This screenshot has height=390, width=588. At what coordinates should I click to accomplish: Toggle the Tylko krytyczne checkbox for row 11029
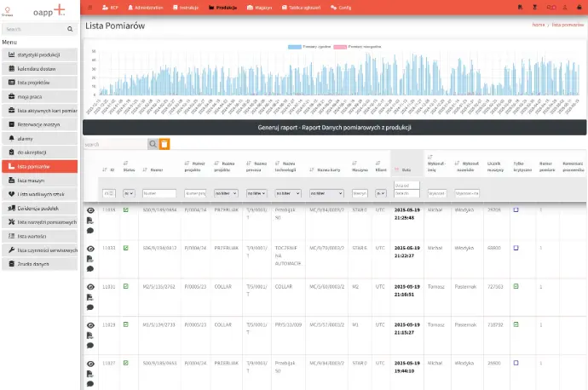(x=516, y=324)
